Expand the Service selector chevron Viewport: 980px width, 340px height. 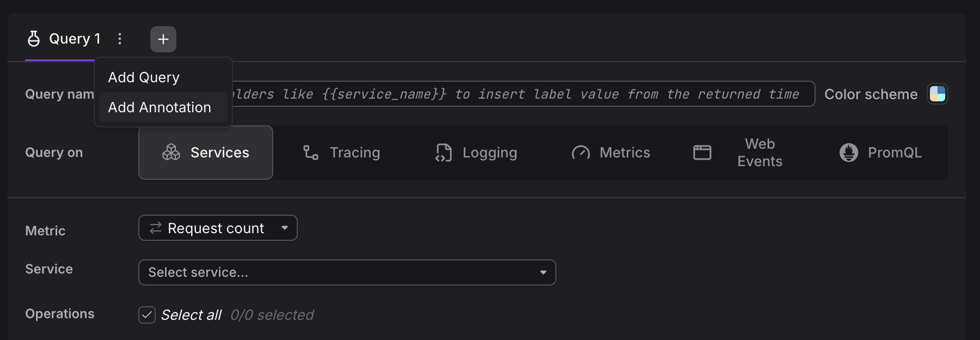[543, 272]
